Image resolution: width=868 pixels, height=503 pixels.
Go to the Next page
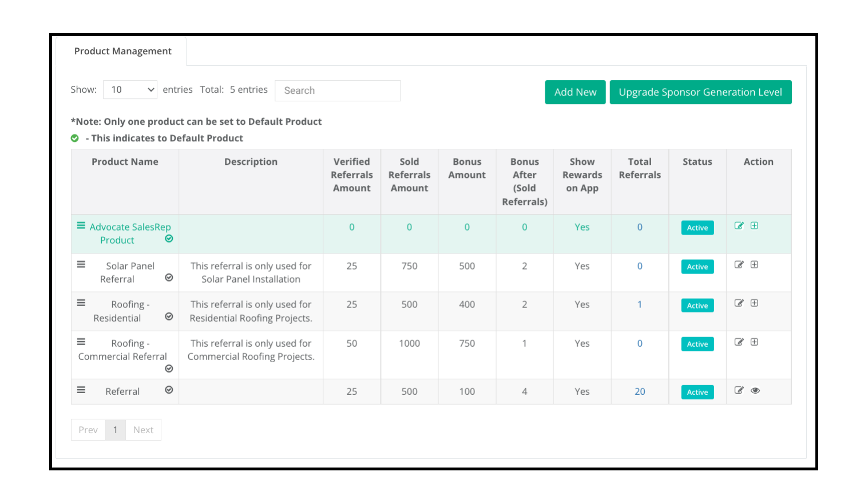pos(143,430)
